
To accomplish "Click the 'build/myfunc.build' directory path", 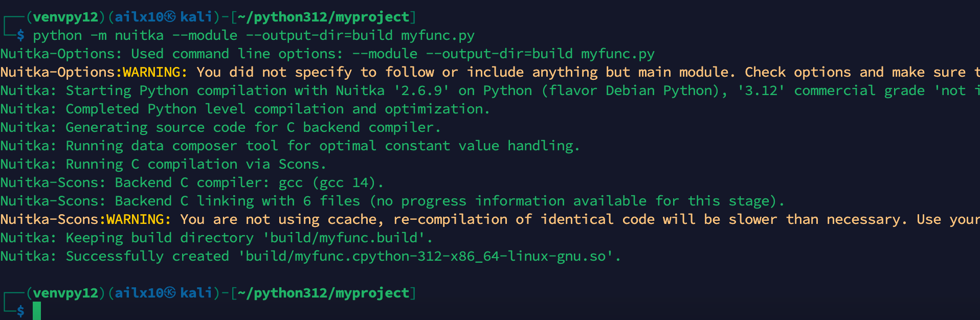I will (344, 238).
